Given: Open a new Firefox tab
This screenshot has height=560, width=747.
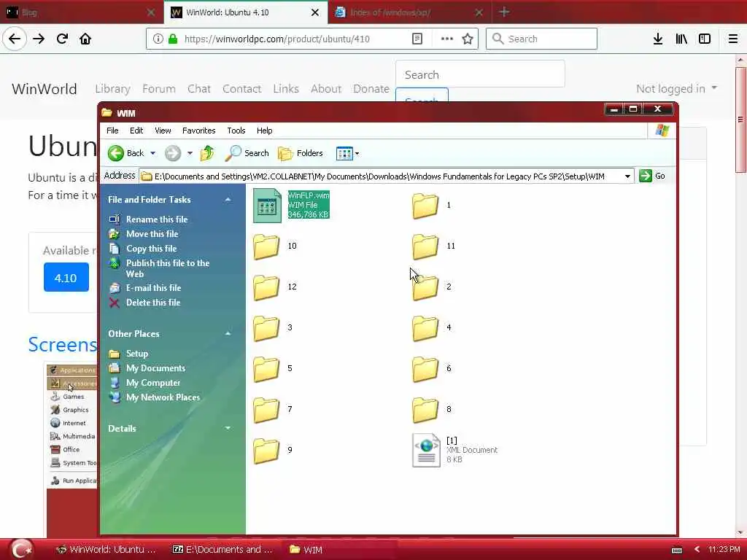Looking at the screenshot, I should pyautogui.click(x=505, y=12).
